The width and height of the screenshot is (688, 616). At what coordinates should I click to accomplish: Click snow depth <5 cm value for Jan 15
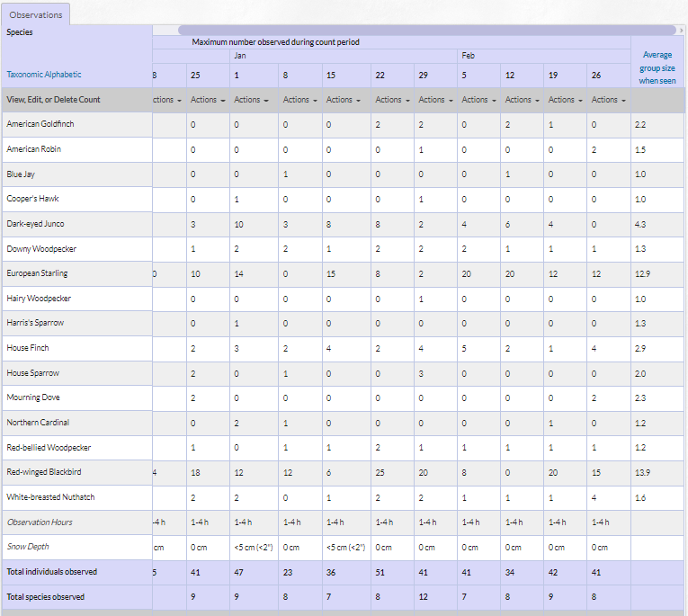[x=345, y=547]
